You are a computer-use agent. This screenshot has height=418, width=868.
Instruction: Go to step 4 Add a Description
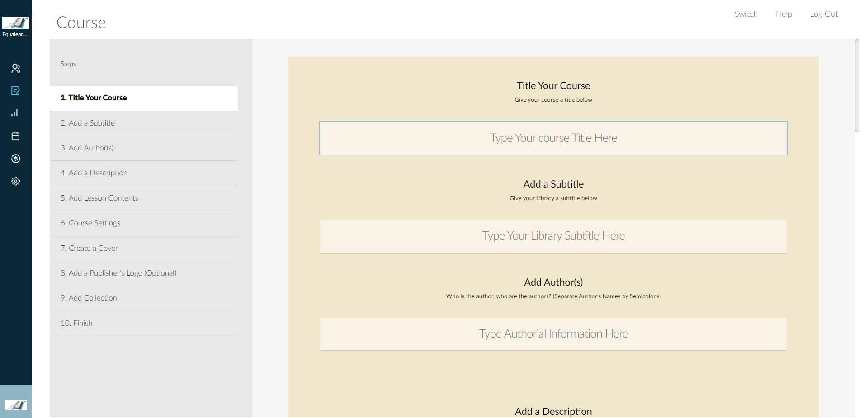[x=144, y=173]
